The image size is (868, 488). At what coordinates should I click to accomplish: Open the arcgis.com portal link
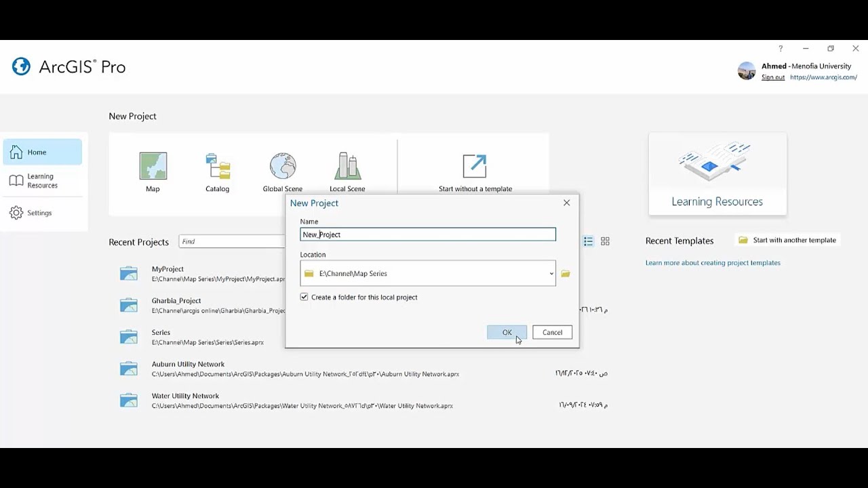coord(823,77)
